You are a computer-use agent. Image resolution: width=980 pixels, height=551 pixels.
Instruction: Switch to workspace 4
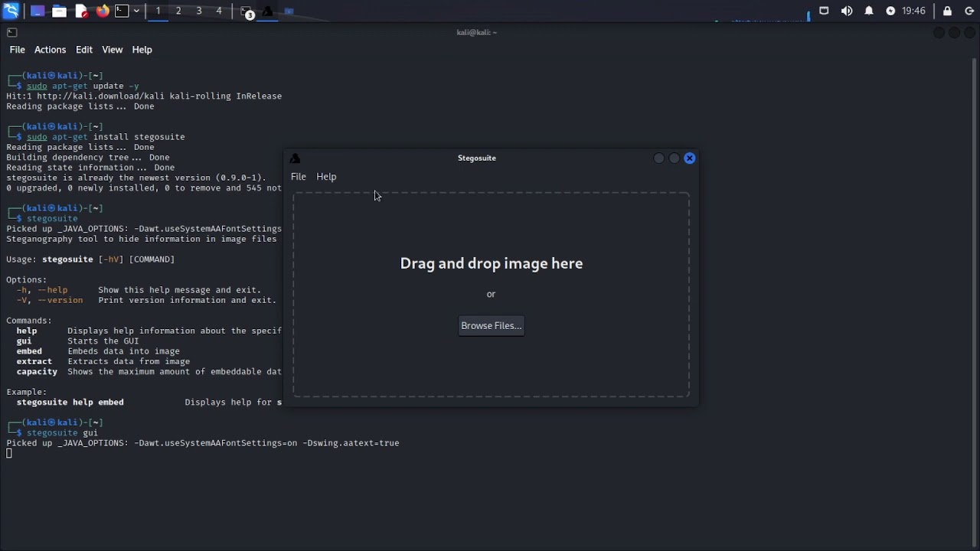click(219, 11)
